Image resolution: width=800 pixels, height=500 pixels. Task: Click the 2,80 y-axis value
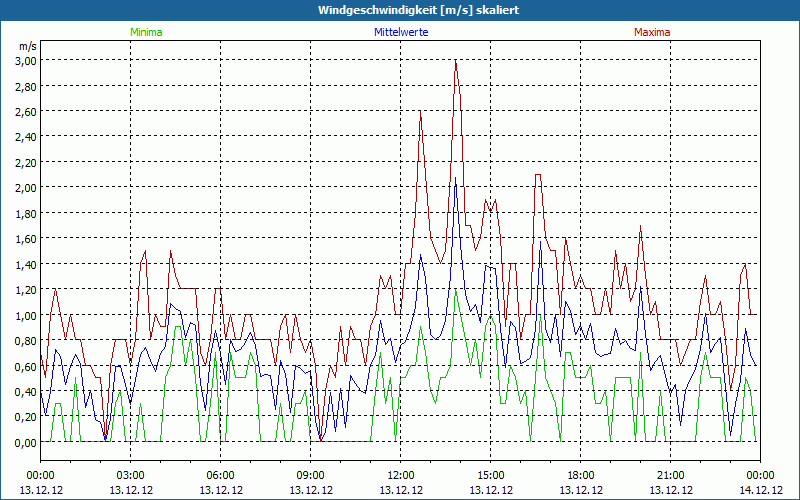pos(27,86)
